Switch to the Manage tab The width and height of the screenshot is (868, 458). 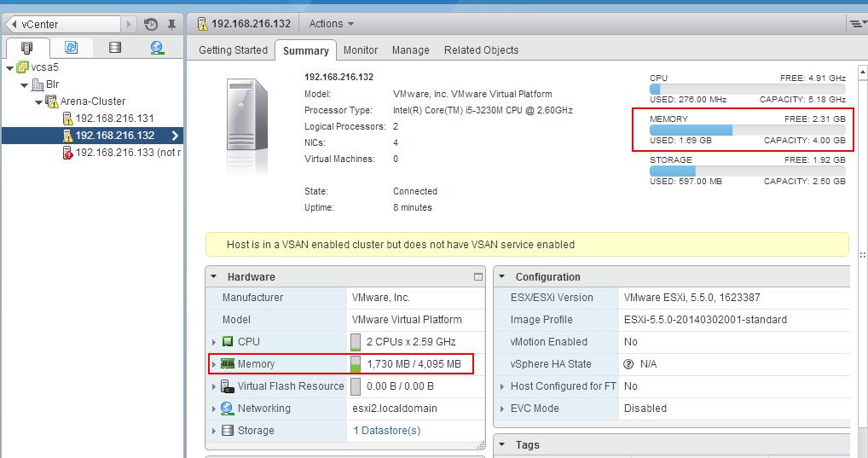(410, 49)
